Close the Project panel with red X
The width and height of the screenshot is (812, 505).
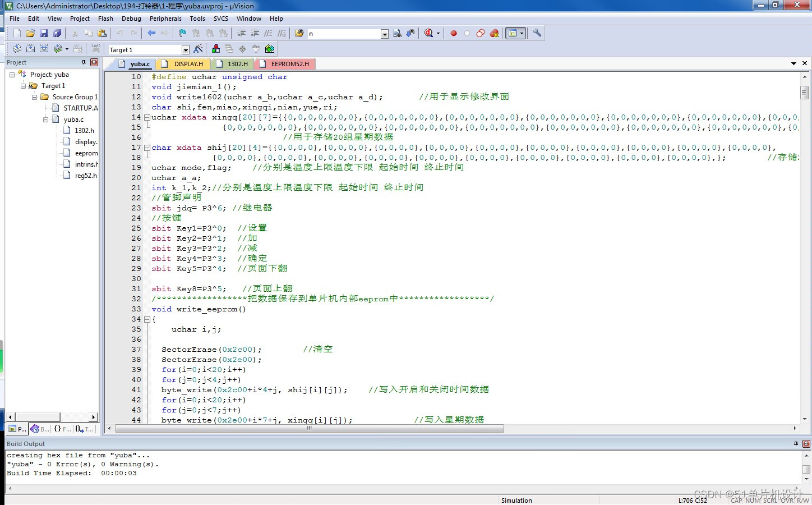click(94, 62)
